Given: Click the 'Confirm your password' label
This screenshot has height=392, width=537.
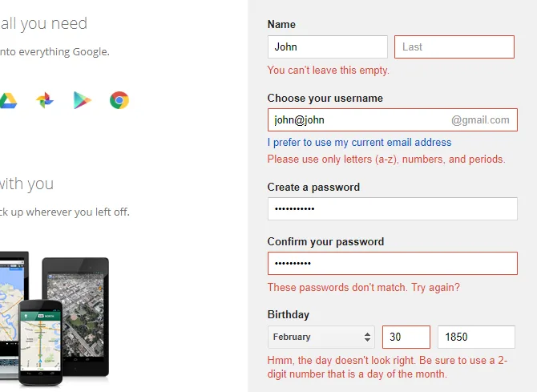Looking at the screenshot, I should click(325, 241).
